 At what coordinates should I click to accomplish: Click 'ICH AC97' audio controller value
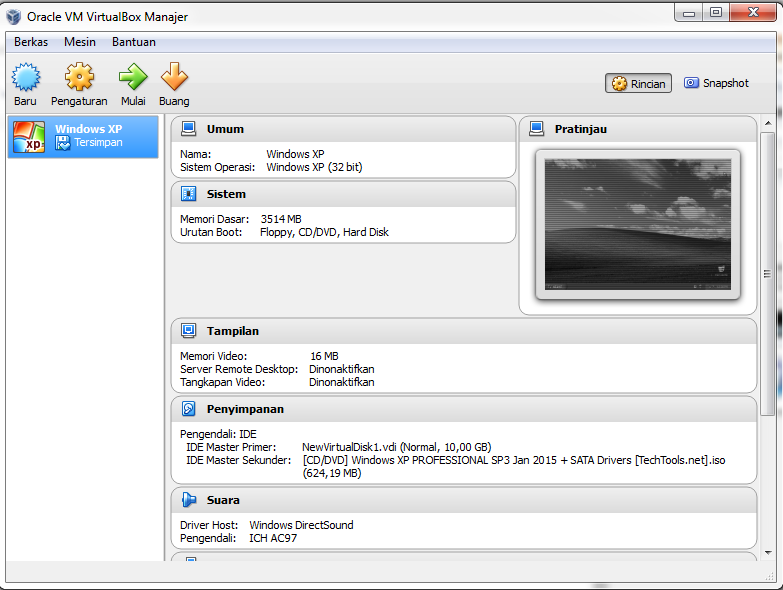273,538
